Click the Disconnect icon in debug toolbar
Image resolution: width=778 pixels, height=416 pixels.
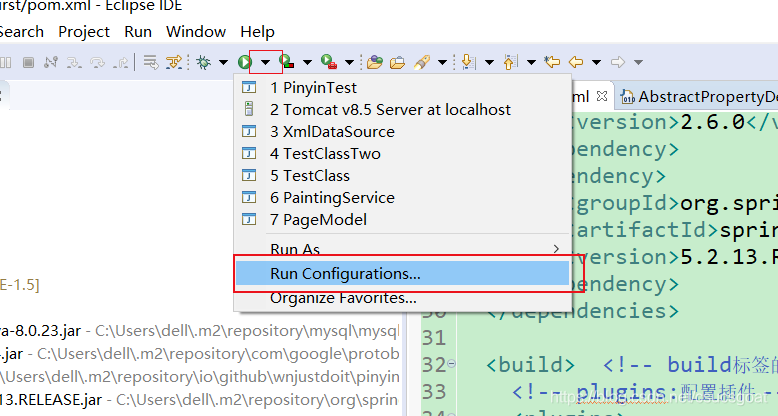click(51, 63)
